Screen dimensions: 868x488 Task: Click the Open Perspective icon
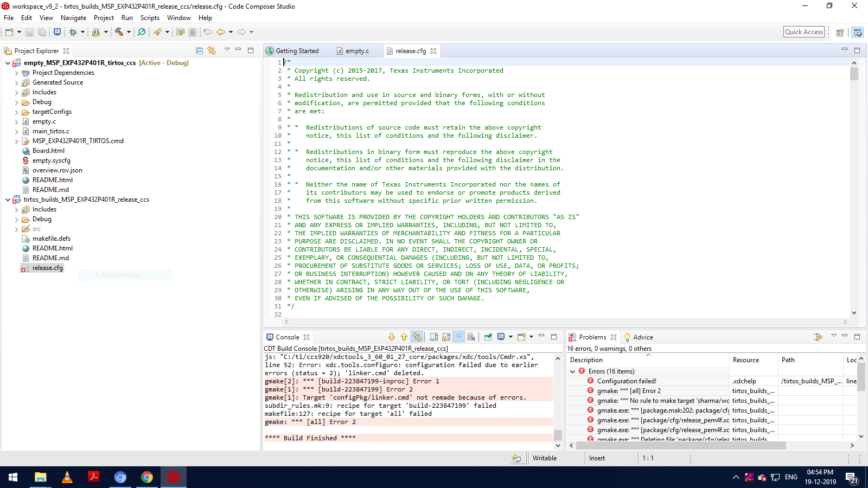[840, 33]
